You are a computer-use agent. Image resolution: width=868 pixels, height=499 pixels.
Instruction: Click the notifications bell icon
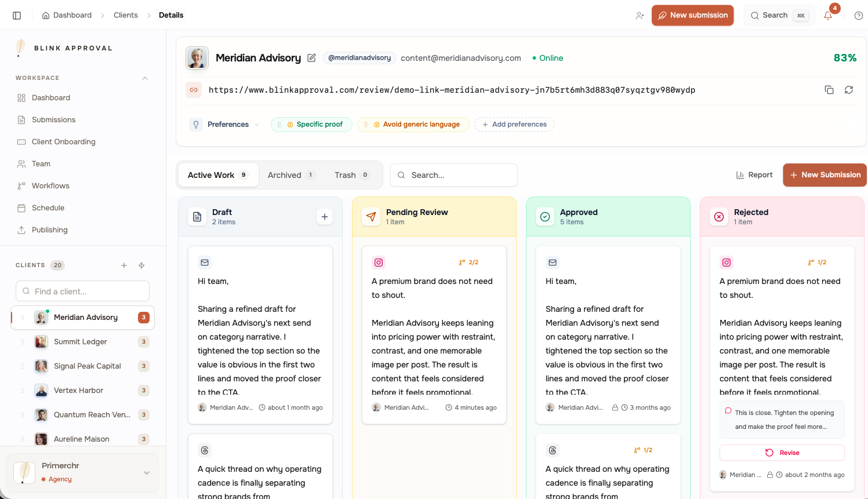coord(828,16)
